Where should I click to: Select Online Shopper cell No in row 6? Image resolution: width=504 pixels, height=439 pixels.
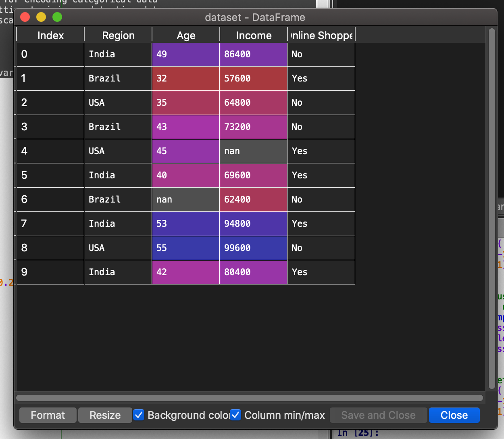point(321,200)
